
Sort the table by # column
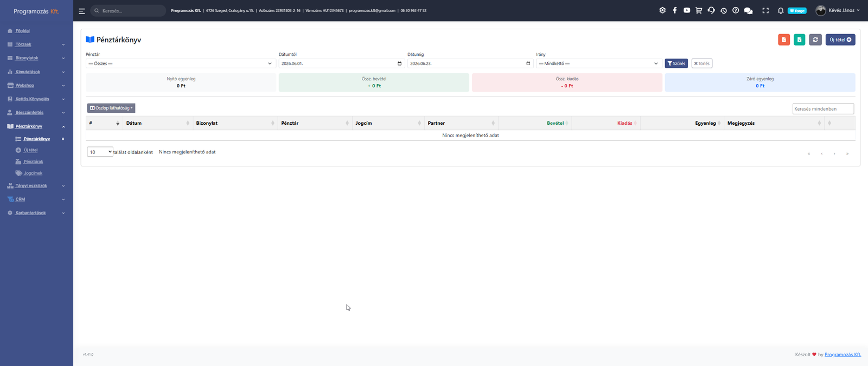[104, 123]
